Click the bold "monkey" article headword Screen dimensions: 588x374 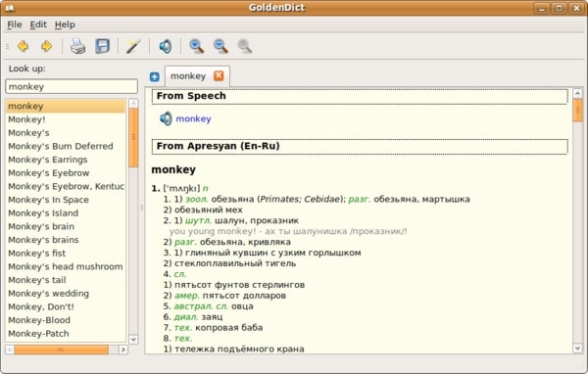173,169
